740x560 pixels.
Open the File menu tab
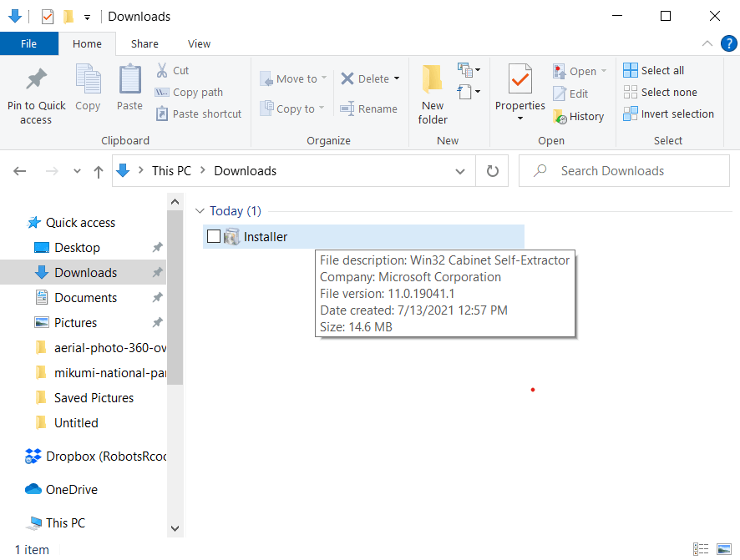28,44
